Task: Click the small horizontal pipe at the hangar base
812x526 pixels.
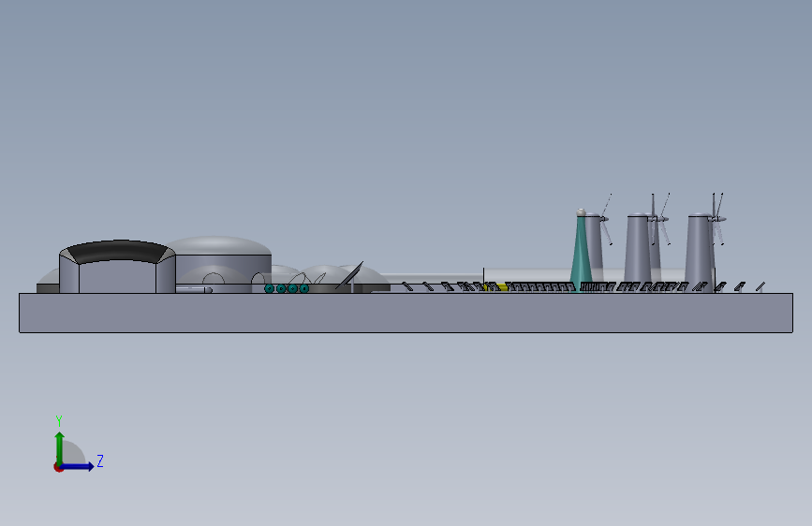Action: click(194, 290)
